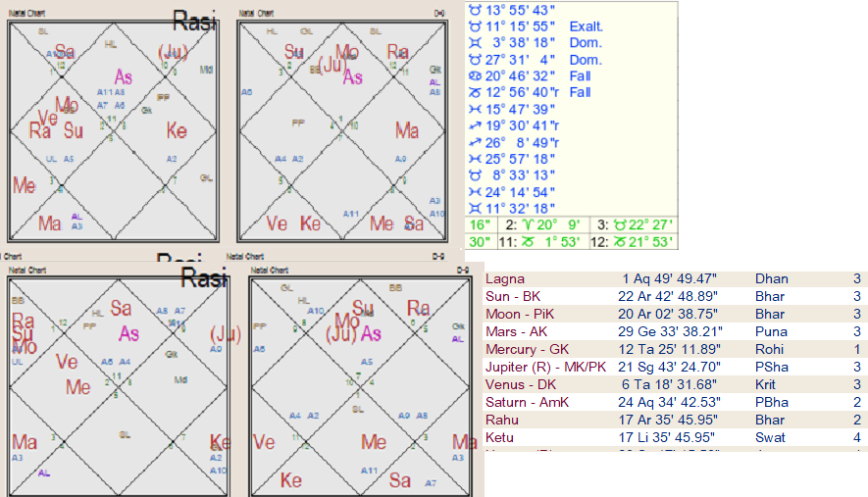The width and height of the screenshot is (868, 497).
Task: Select Me in the bottom-left natal chart
Action: 78,387
